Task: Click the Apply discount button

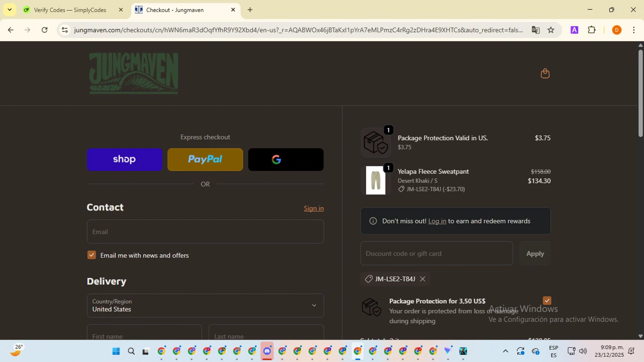Action: click(535, 253)
